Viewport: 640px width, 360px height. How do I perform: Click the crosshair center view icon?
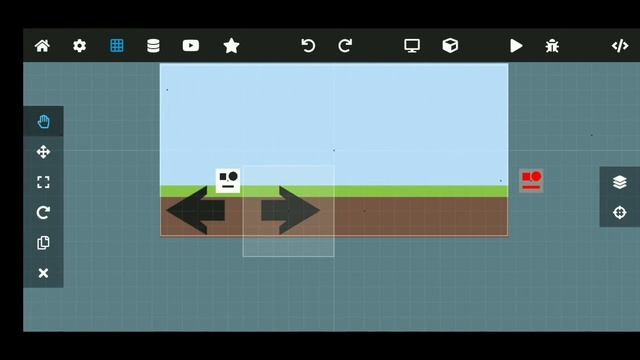pyautogui.click(x=620, y=212)
